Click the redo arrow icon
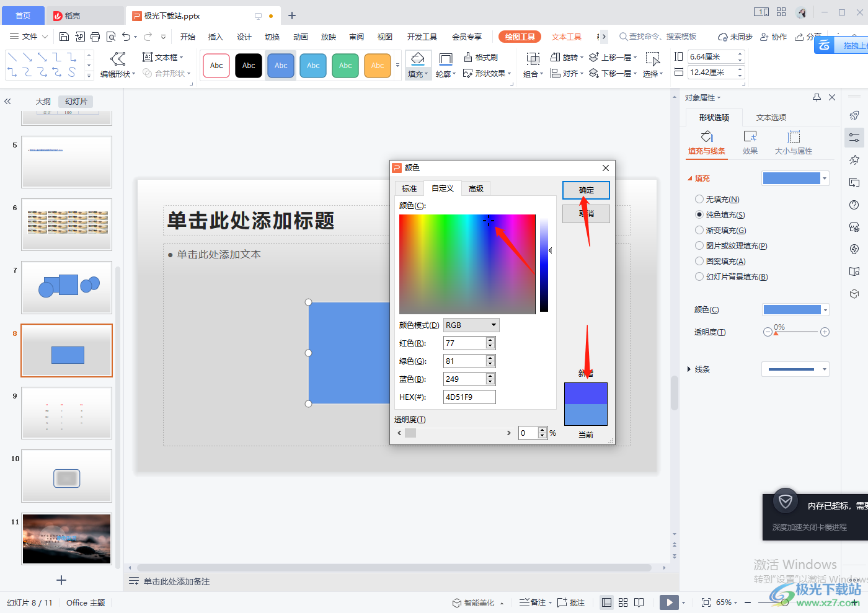Screen dimensions: 868x613 point(148,37)
